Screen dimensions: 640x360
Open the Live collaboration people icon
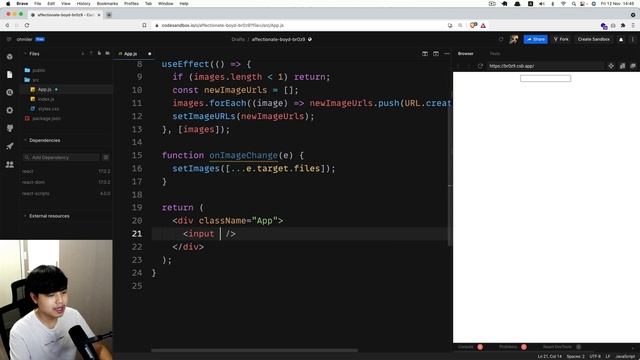10,164
